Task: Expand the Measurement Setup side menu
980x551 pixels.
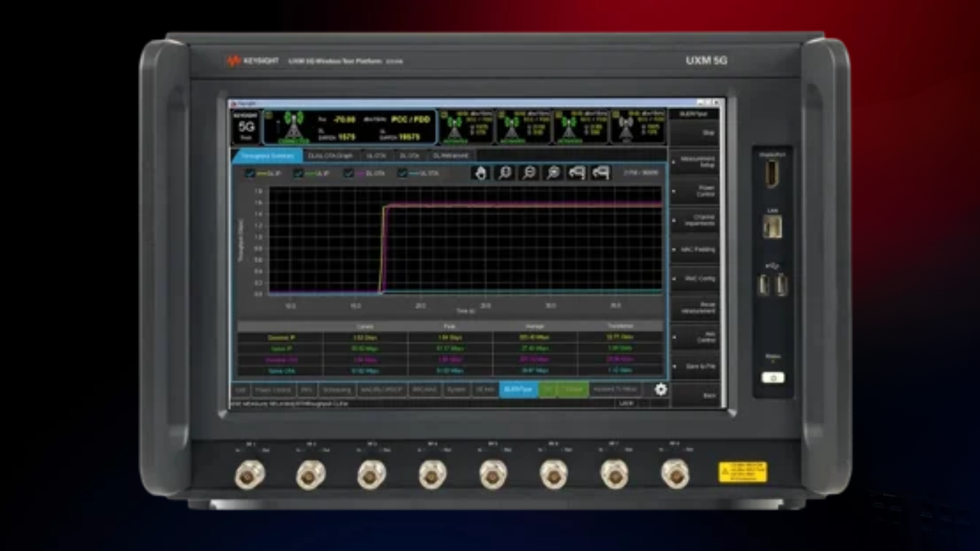Action: tap(695, 162)
